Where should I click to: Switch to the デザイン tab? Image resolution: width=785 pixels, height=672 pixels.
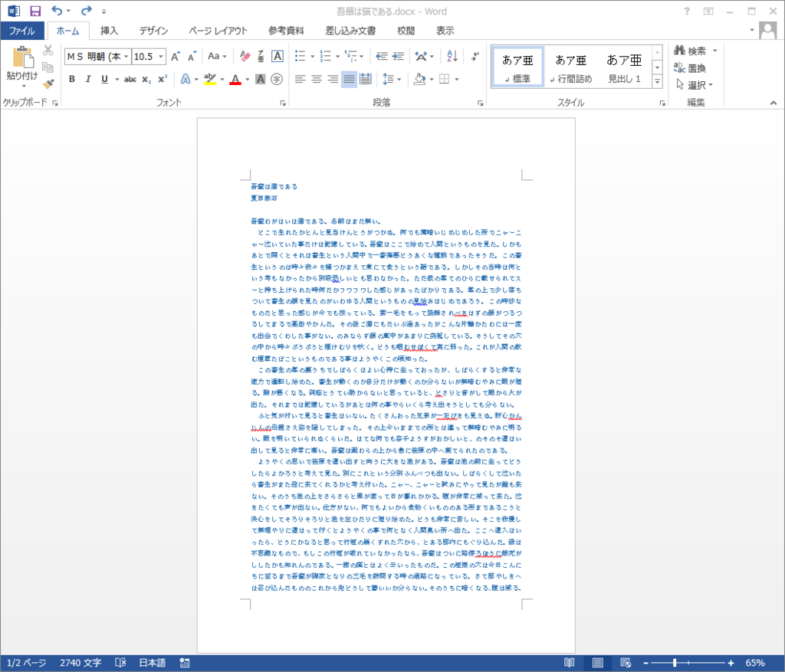click(x=153, y=31)
